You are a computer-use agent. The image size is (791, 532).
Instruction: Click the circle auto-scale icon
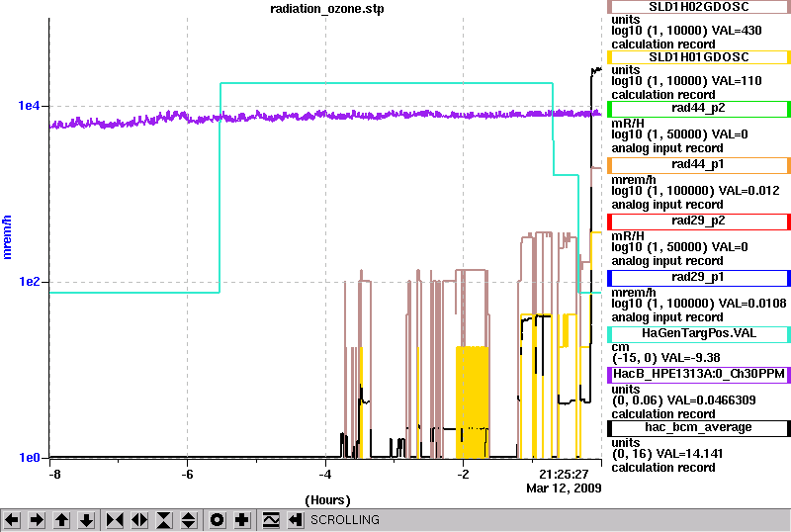[218, 520]
